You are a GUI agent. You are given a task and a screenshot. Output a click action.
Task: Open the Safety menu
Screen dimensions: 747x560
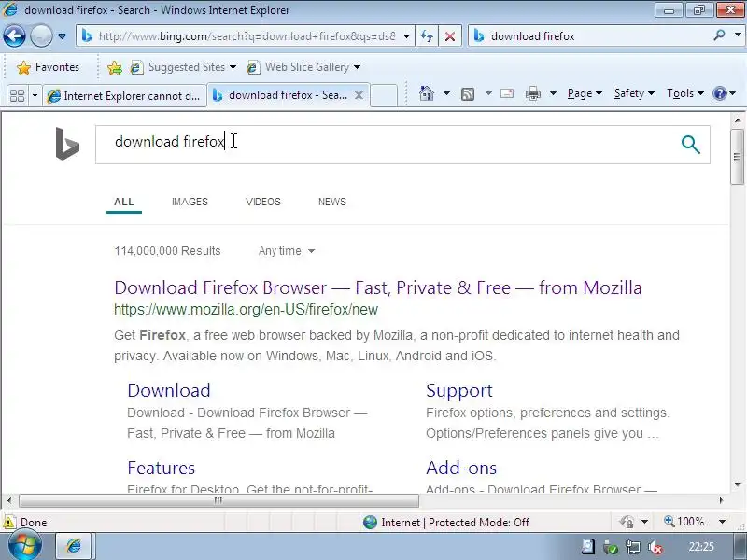pos(634,93)
